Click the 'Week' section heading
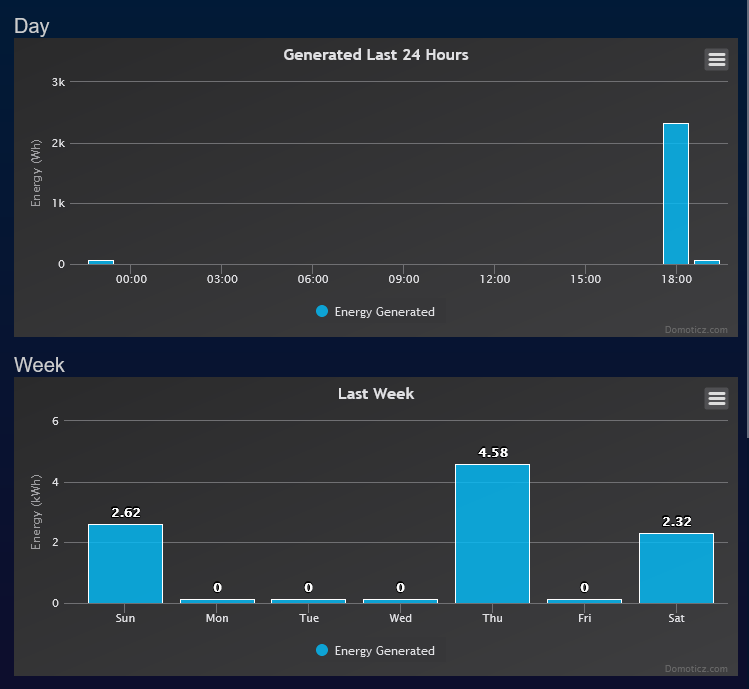 tap(39, 365)
